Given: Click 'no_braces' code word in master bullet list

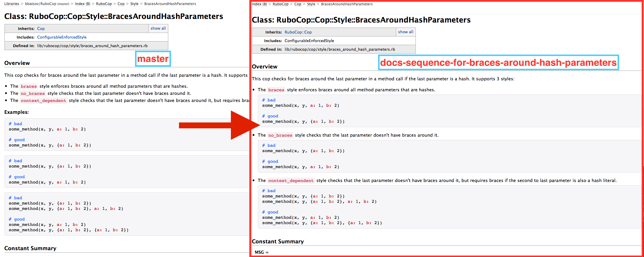Looking at the screenshot, I should tap(33, 93).
